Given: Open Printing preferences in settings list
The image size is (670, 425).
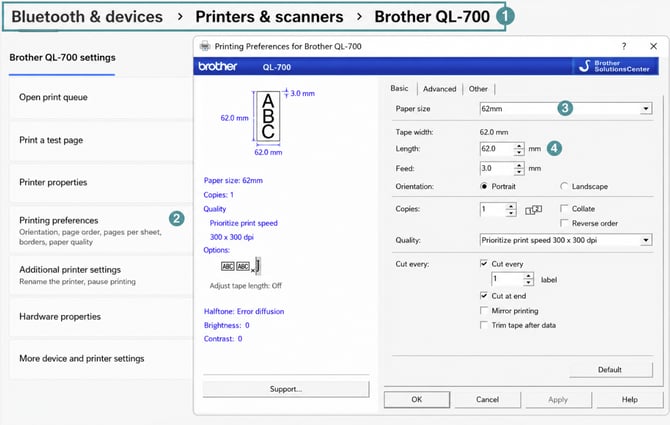Looking at the screenshot, I should (101, 231).
